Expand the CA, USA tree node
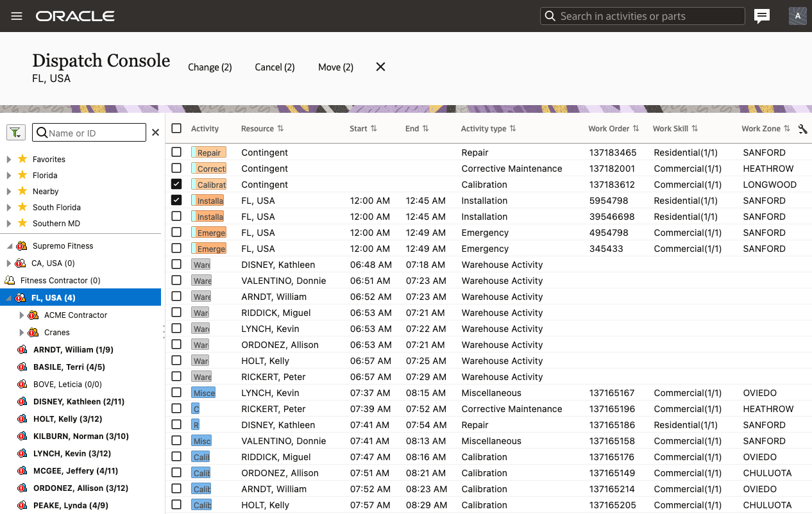 [x=9, y=263]
